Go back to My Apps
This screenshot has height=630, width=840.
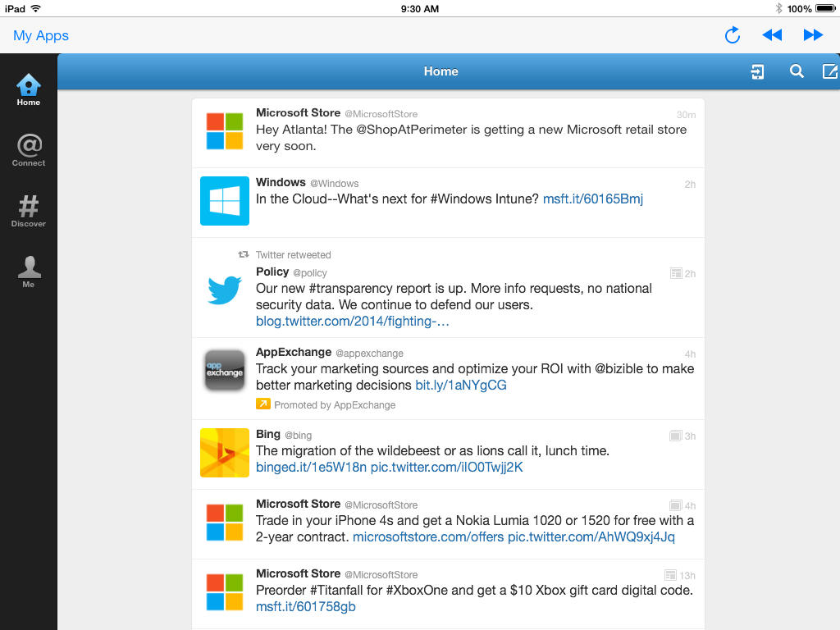tap(41, 36)
